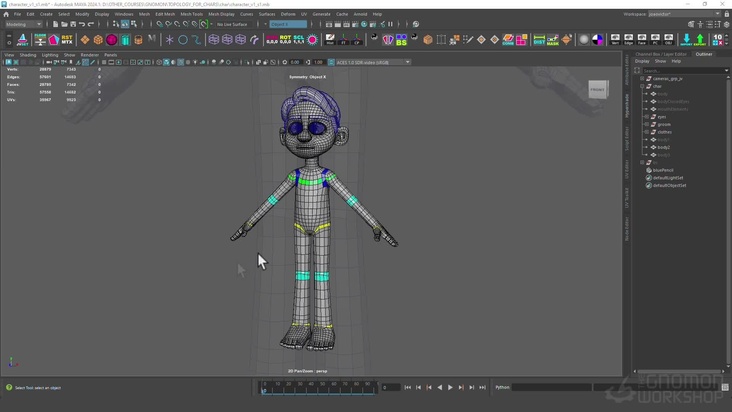The image size is (732, 412).
Task: Click in the Outliner Search field
Action: point(683,70)
